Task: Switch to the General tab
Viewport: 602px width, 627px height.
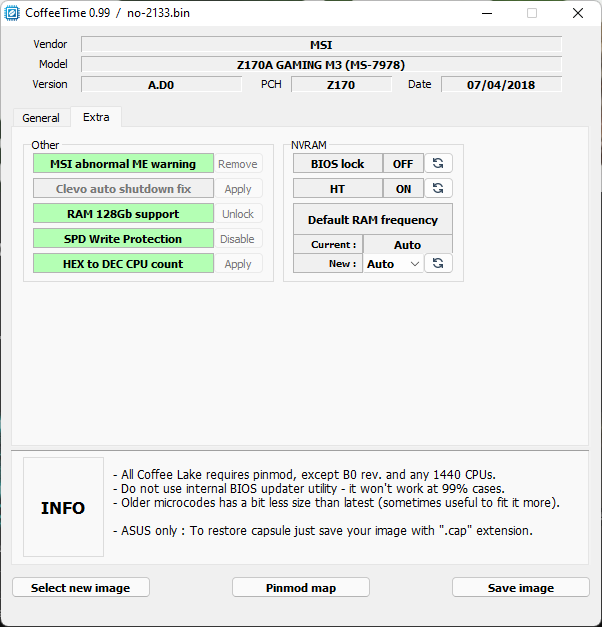Action: coord(41,118)
